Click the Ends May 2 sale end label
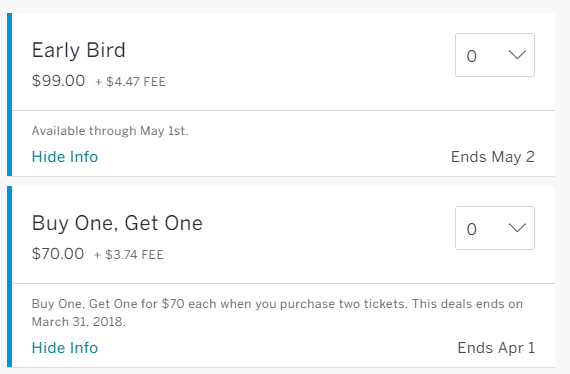Image resolution: width=570 pixels, height=374 pixels. point(493,157)
